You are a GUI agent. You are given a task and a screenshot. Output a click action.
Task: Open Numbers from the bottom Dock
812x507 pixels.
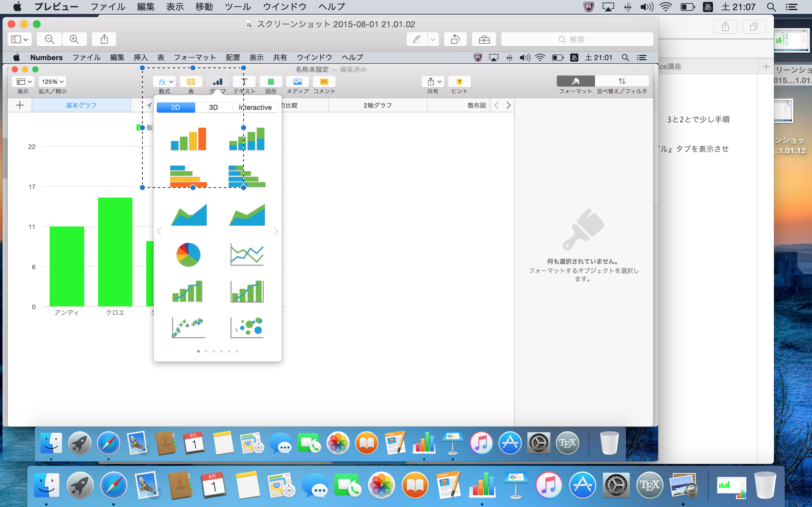click(482, 485)
